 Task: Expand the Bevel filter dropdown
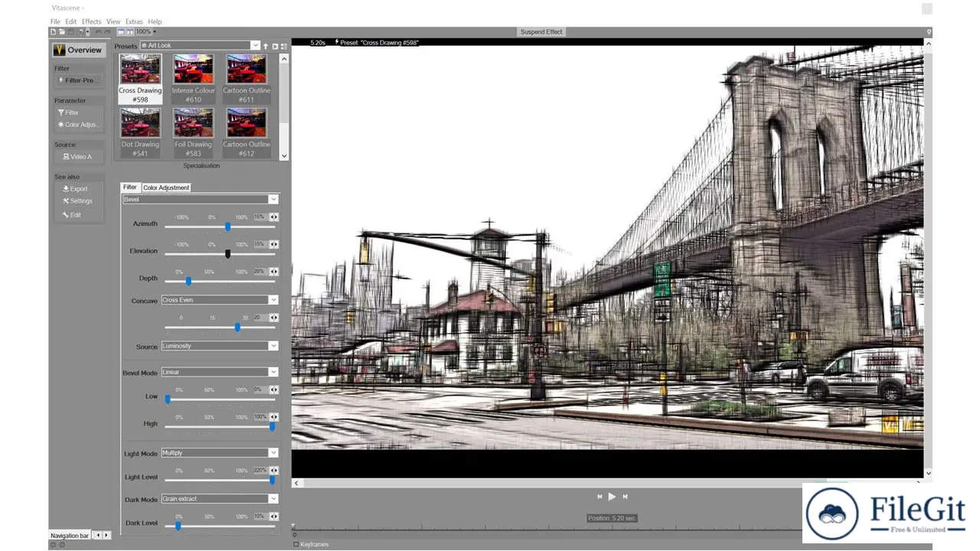click(201, 199)
